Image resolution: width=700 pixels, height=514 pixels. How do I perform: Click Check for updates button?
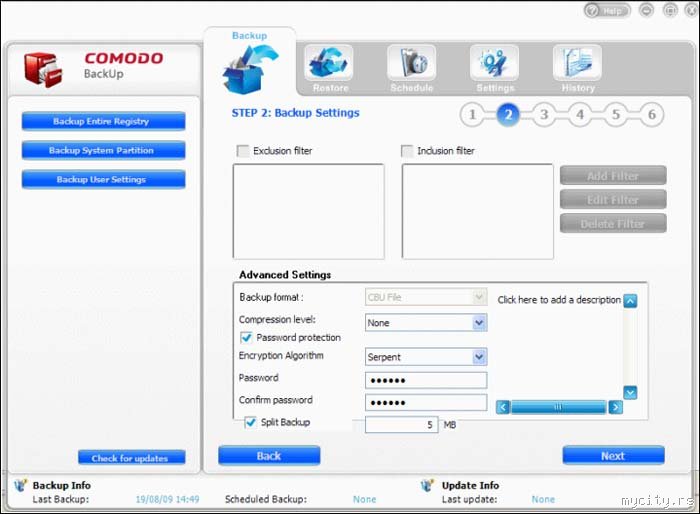132,458
